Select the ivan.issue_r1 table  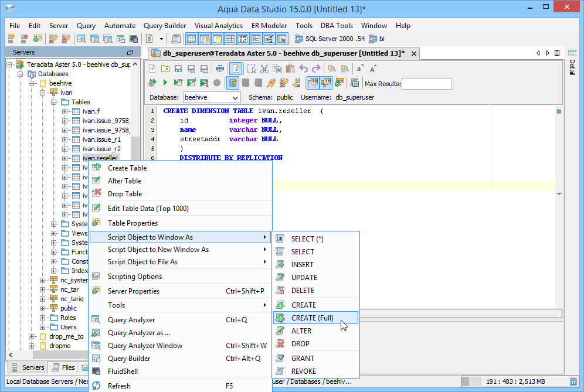101,139
